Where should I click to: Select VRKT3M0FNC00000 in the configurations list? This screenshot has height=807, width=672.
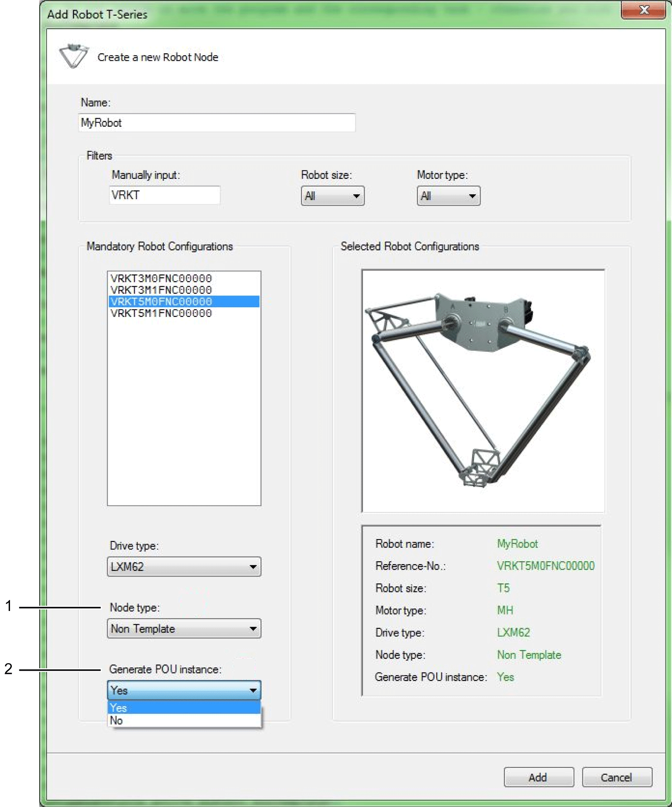(161, 278)
